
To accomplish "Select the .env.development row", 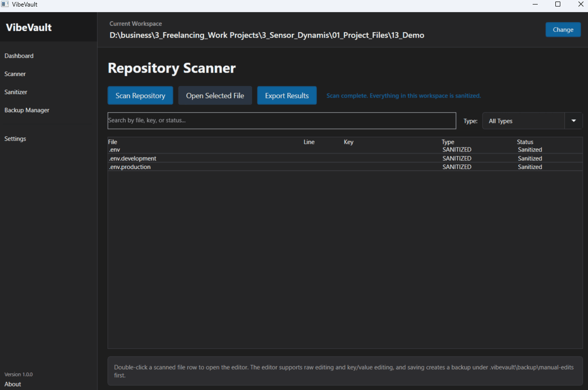I will pyautogui.click(x=251, y=158).
